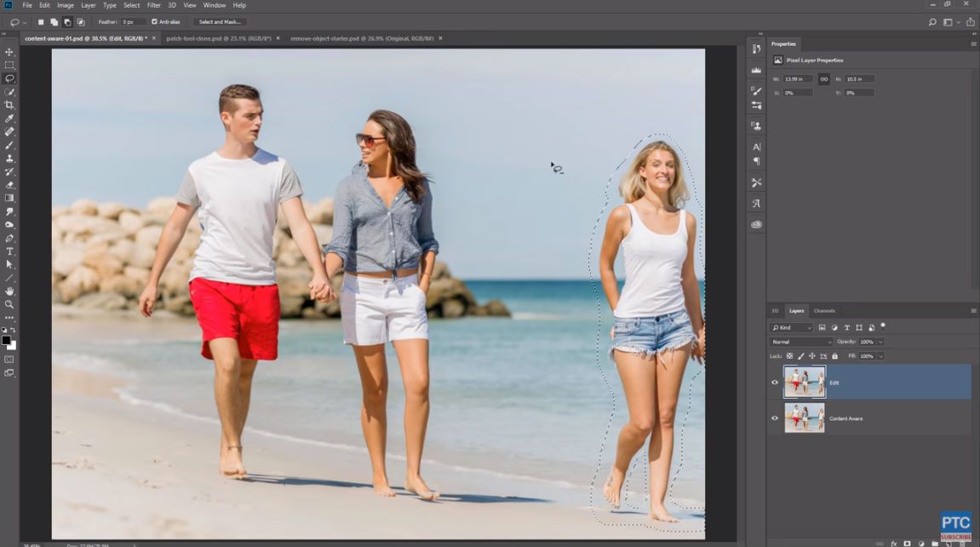Open the Filter menu
The height and width of the screenshot is (547, 980).
point(153,5)
